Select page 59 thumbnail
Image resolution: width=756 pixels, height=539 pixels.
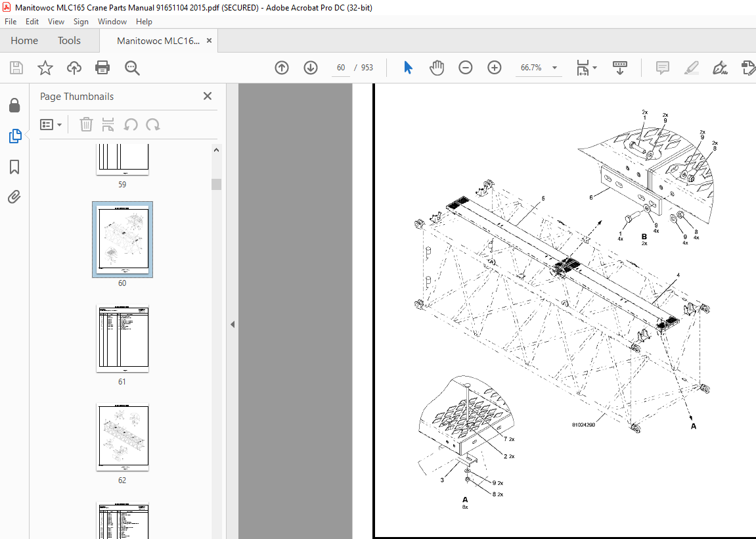click(122, 159)
